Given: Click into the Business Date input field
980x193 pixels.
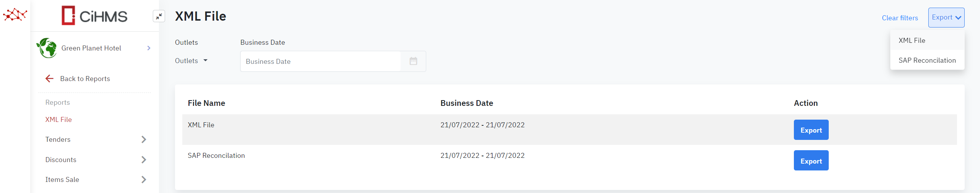Looking at the screenshot, I should (x=320, y=62).
